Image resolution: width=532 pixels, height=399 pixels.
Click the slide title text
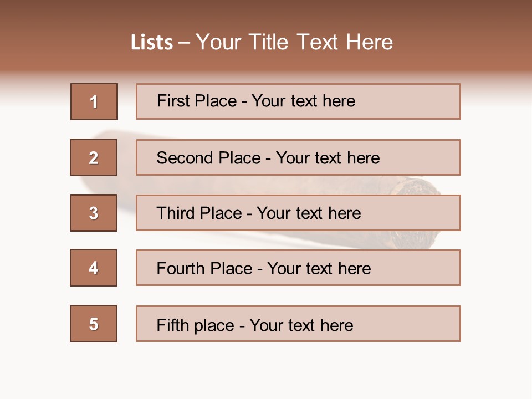click(262, 42)
